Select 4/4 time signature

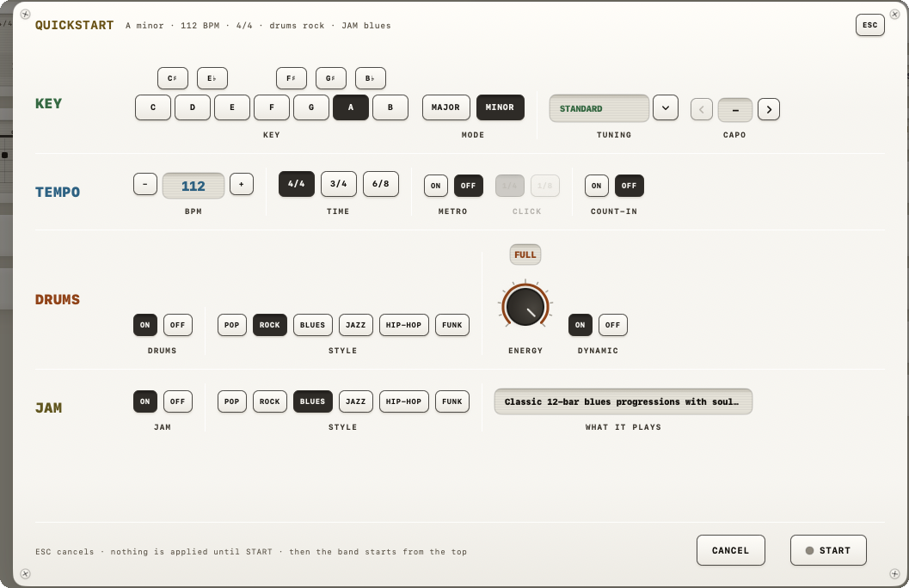tap(296, 184)
